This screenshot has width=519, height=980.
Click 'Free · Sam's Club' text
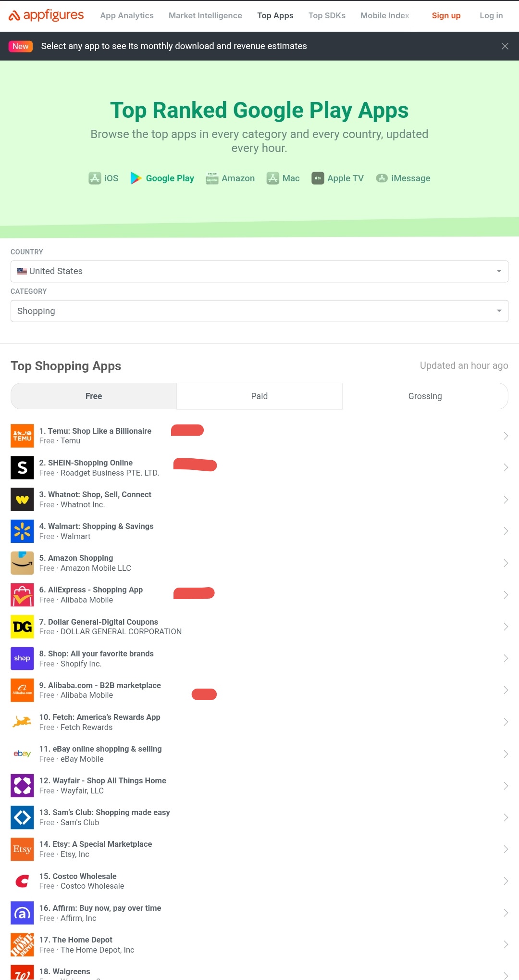point(69,822)
